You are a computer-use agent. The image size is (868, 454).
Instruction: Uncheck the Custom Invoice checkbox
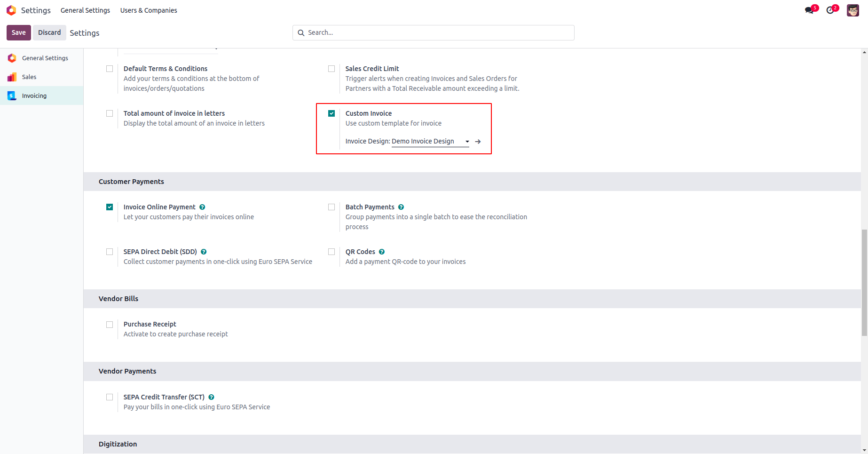coord(331,113)
